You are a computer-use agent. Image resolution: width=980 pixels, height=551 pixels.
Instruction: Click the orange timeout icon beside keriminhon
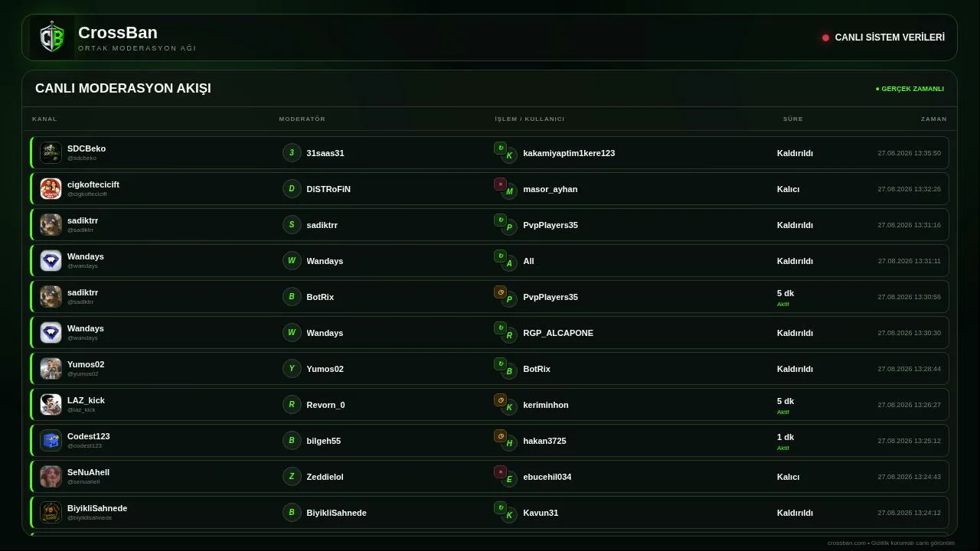[501, 399]
